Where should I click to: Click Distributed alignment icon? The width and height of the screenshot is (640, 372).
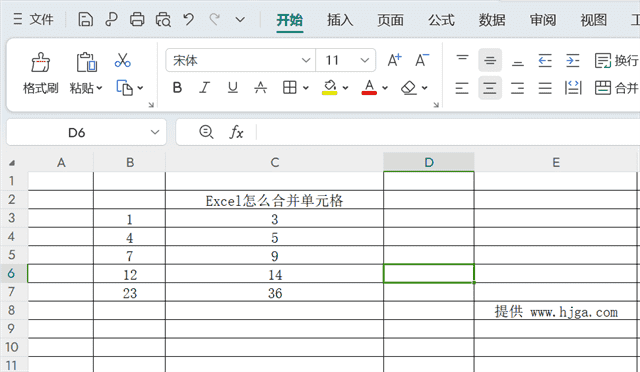(x=573, y=88)
